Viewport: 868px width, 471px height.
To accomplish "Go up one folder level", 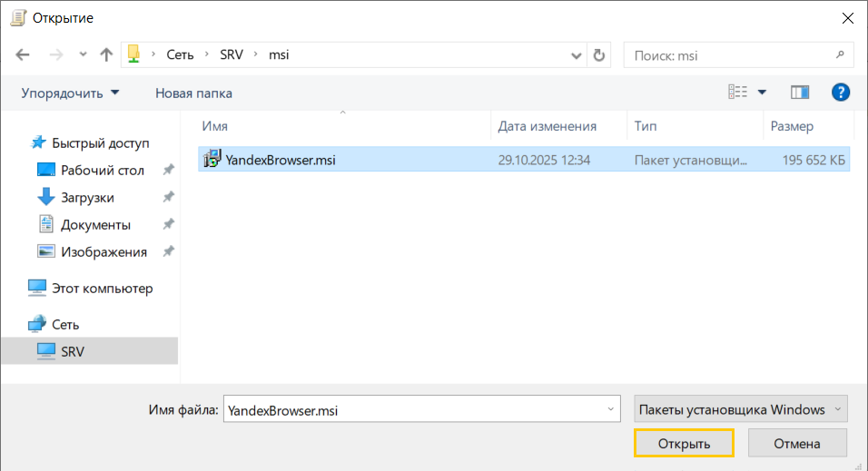I will click(106, 54).
